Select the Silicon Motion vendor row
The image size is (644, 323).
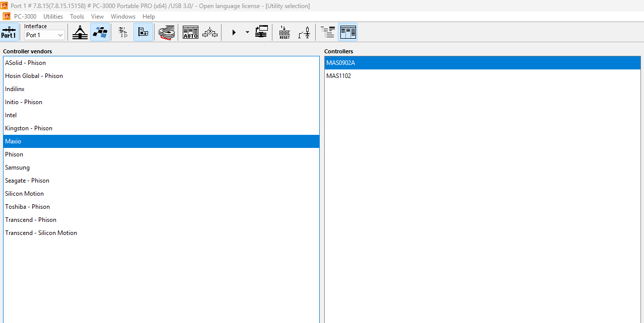pyautogui.click(x=161, y=194)
